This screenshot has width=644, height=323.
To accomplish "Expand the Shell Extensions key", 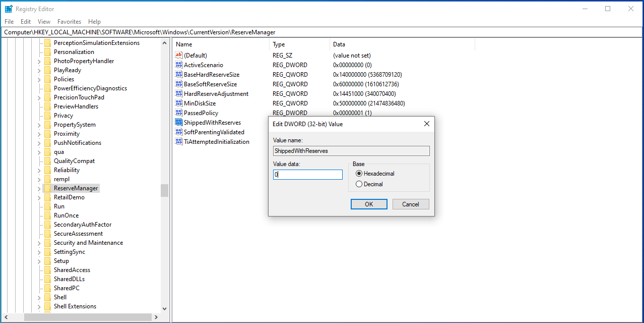I will click(39, 306).
